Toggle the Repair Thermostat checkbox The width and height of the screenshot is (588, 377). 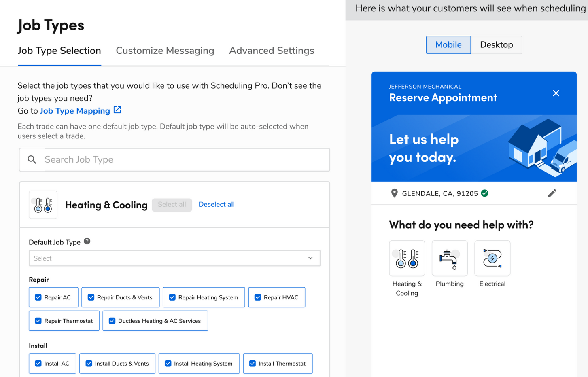(38, 321)
